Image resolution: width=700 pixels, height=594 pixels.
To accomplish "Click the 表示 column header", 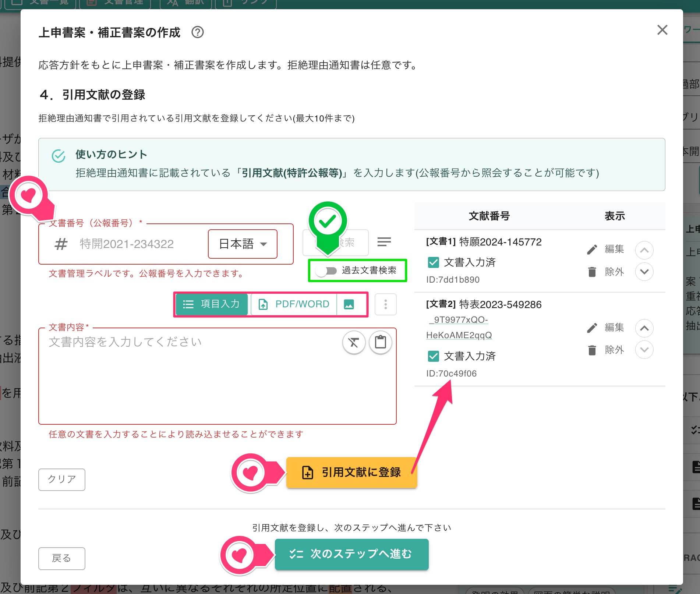I will tap(615, 216).
